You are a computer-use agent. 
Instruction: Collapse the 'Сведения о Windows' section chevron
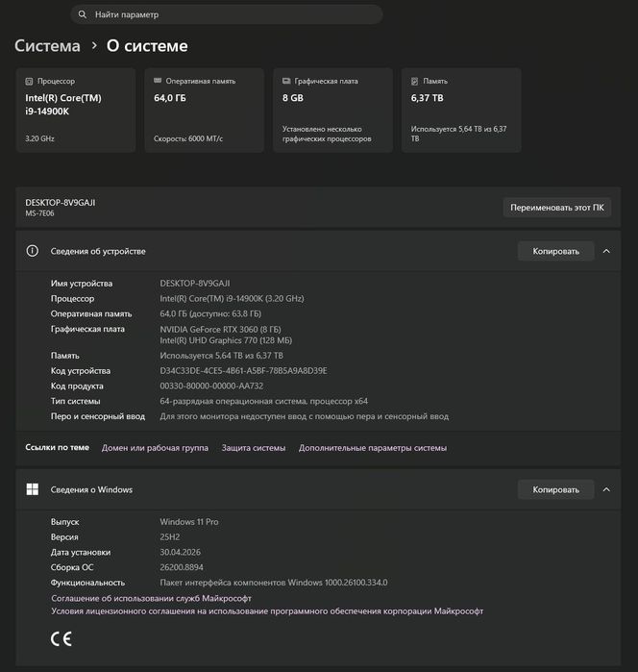click(606, 489)
